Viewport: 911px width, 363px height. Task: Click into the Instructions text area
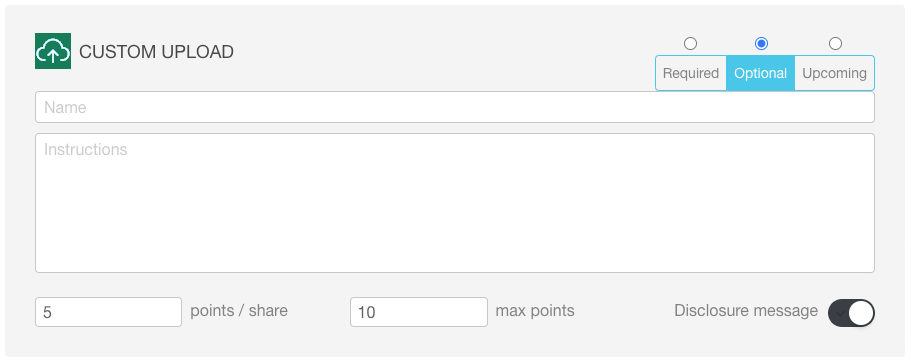pos(455,203)
